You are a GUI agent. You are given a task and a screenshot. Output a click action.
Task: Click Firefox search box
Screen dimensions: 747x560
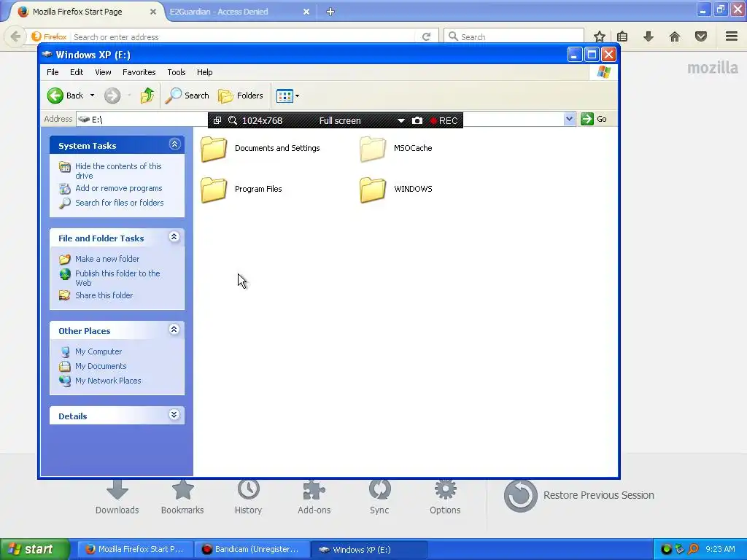(x=514, y=36)
